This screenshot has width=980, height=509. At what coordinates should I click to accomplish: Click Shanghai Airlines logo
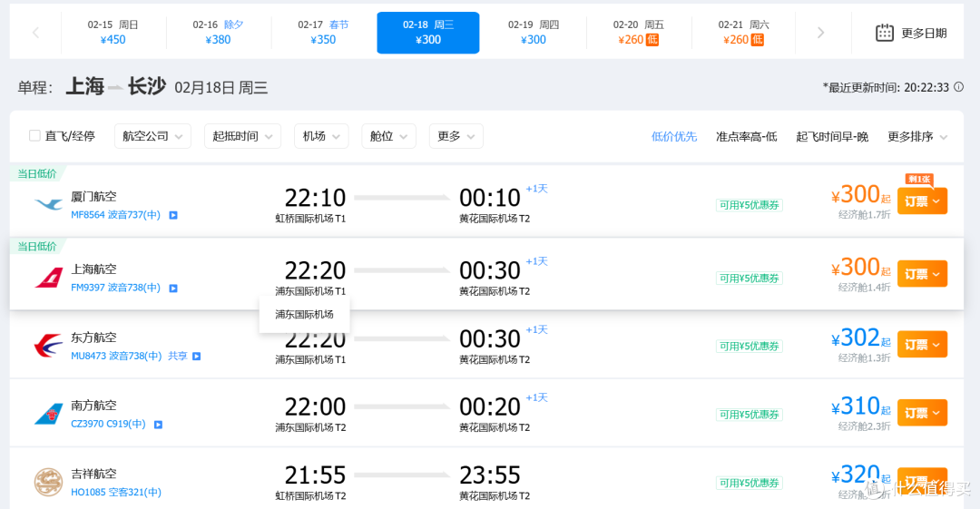(49, 277)
